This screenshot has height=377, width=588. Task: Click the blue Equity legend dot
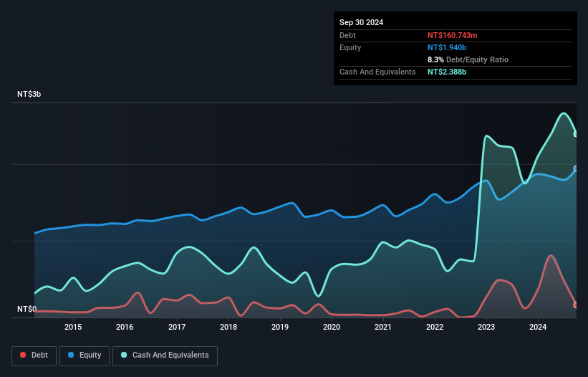coord(72,355)
